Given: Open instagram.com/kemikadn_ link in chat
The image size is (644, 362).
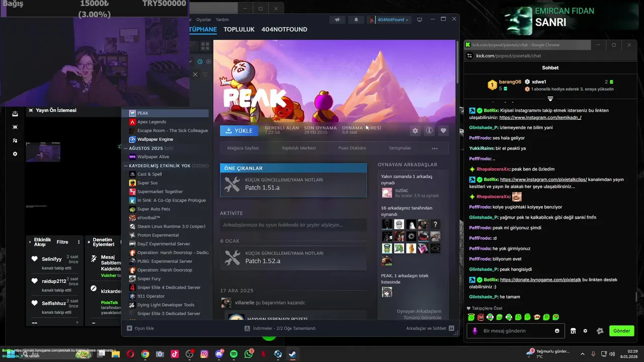Looking at the screenshot, I should [540, 117].
